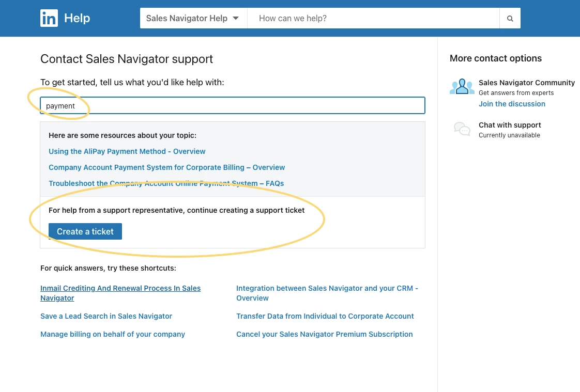Screen dimensions: 580x392
Task: Open 'Transfer Data from Individual to Corporate Account'
Action: click(x=325, y=316)
